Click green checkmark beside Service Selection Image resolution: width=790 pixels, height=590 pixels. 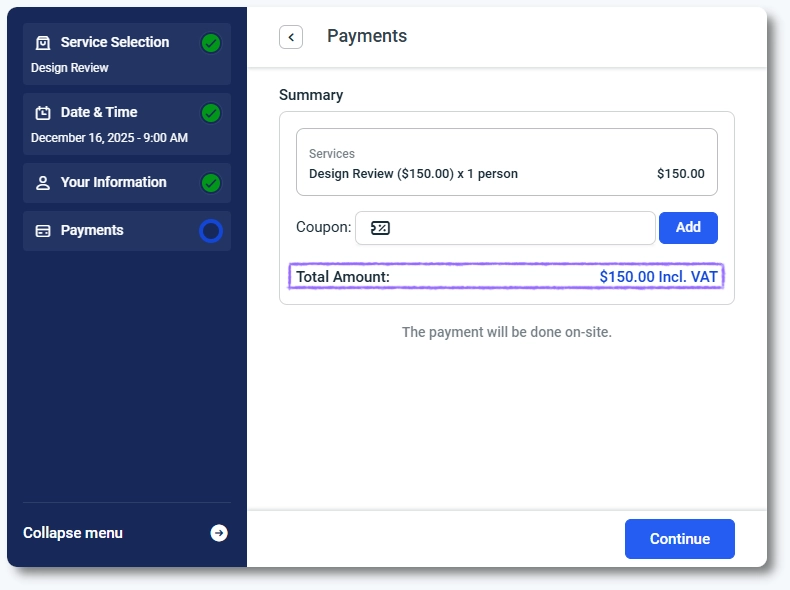click(x=210, y=43)
